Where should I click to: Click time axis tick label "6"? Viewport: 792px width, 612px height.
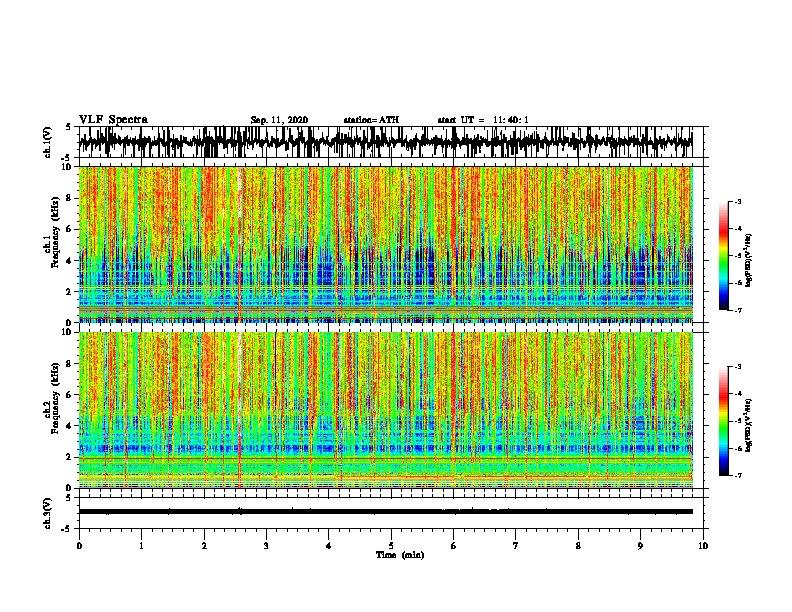coord(454,546)
